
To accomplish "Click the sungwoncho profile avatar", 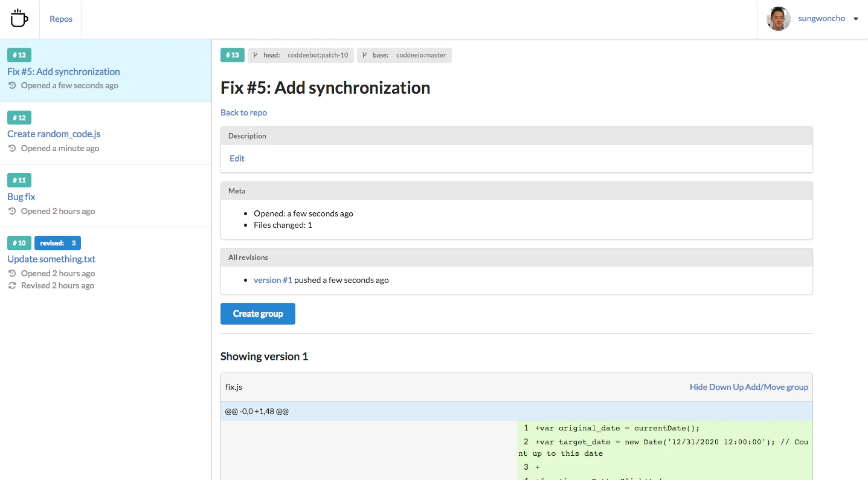I will (x=779, y=19).
